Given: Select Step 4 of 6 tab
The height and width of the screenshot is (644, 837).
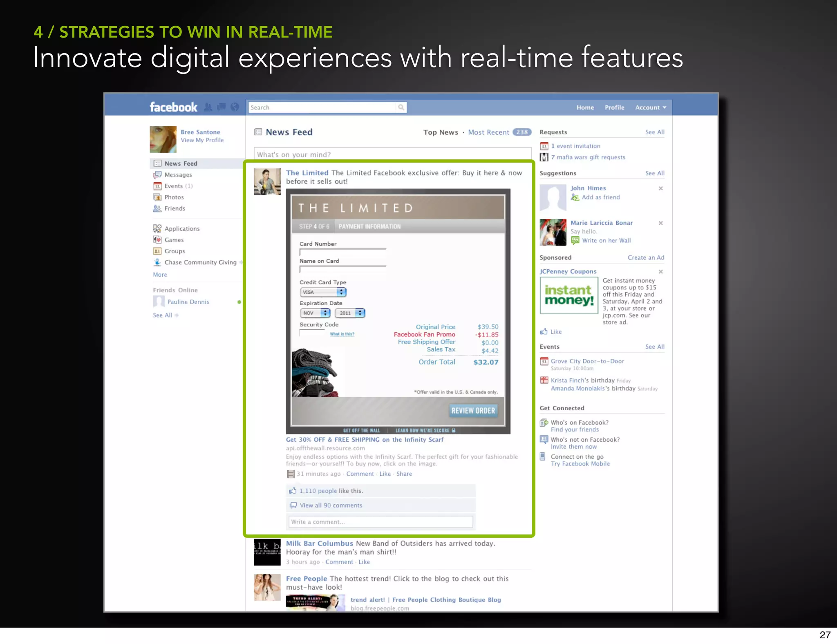Looking at the screenshot, I should tap(314, 226).
